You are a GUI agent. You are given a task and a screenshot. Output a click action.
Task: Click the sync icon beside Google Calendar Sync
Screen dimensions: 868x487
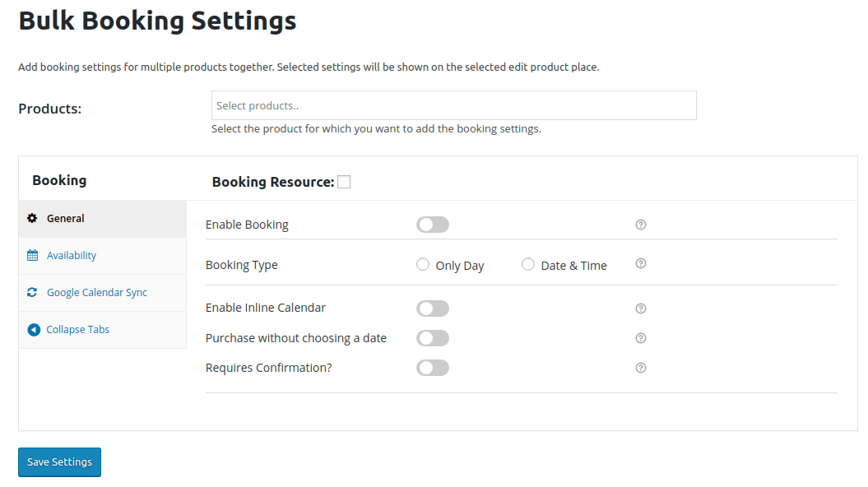click(x=32, y=292)
